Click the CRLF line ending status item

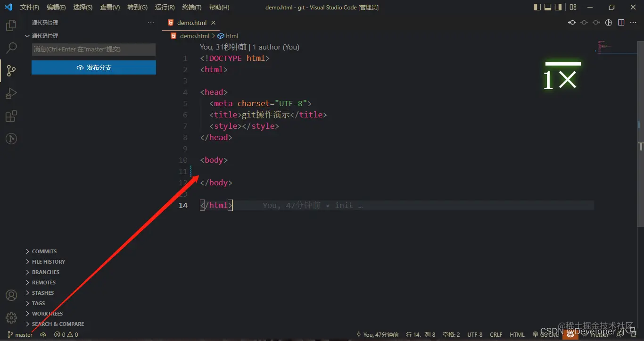pos(496,335)
